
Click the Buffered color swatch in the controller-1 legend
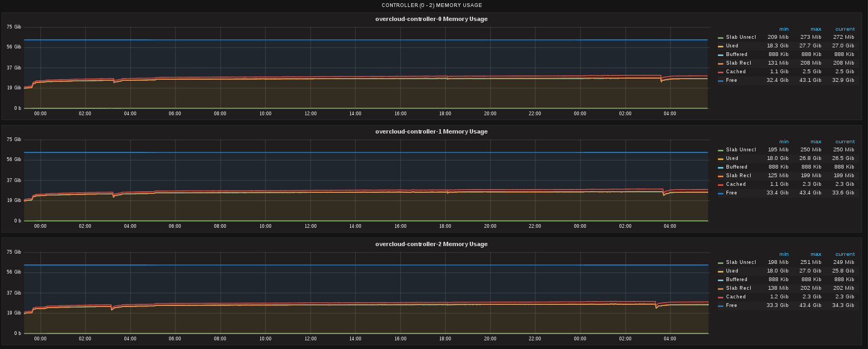721,167
